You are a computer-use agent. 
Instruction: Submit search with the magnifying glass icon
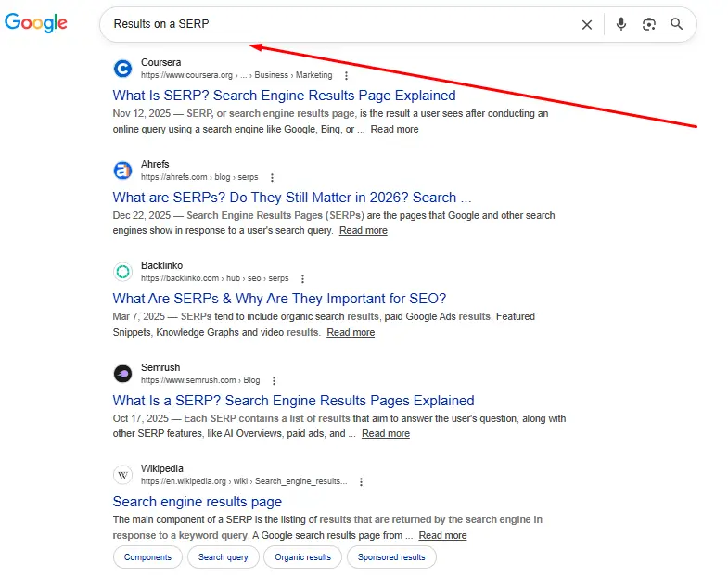click(x=676, y=24)
